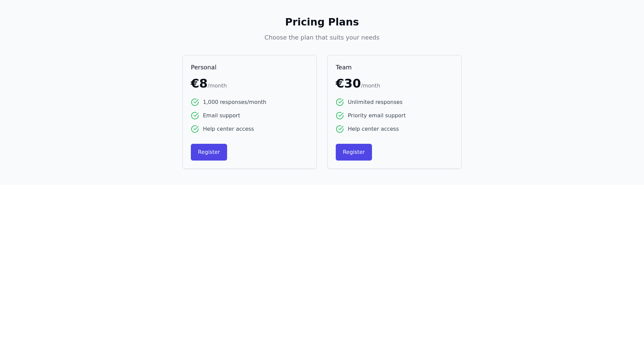Click the Pricing Plans heading

point(322,22)
